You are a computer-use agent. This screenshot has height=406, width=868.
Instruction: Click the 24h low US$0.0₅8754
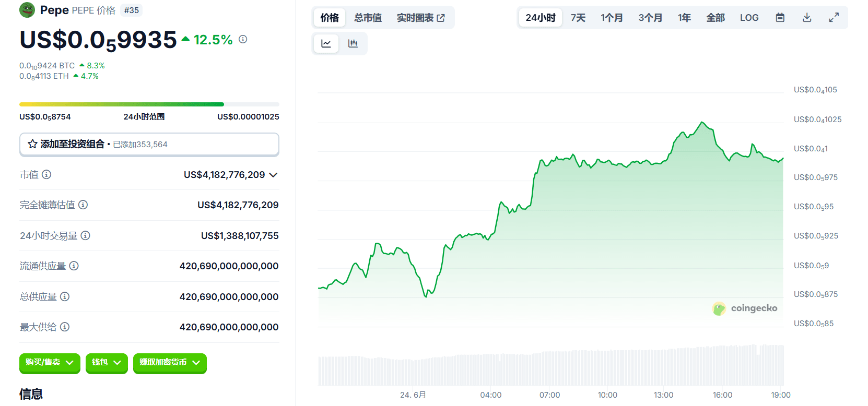(x=45, y=117)
